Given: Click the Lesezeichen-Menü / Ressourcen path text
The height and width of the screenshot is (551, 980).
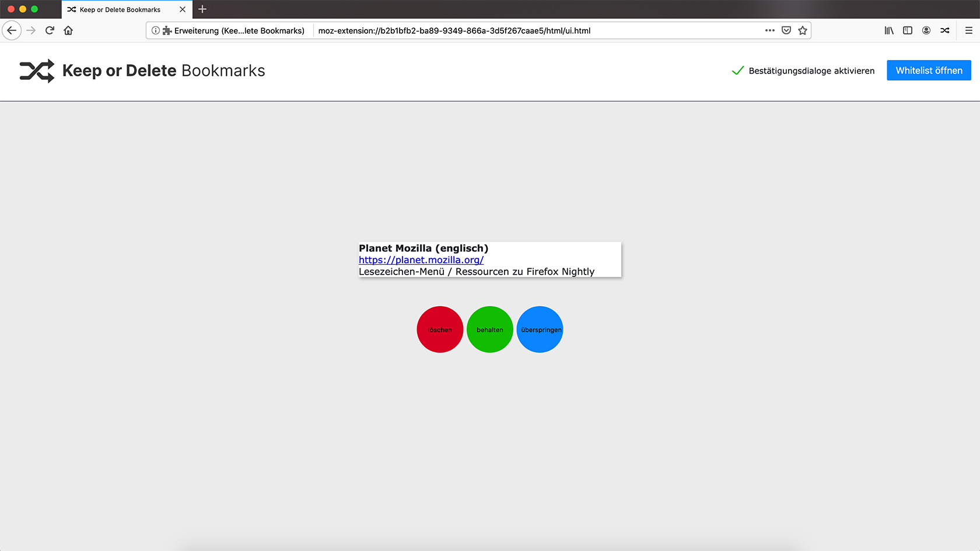Looking at the screenshot, I should coord(477,272).
